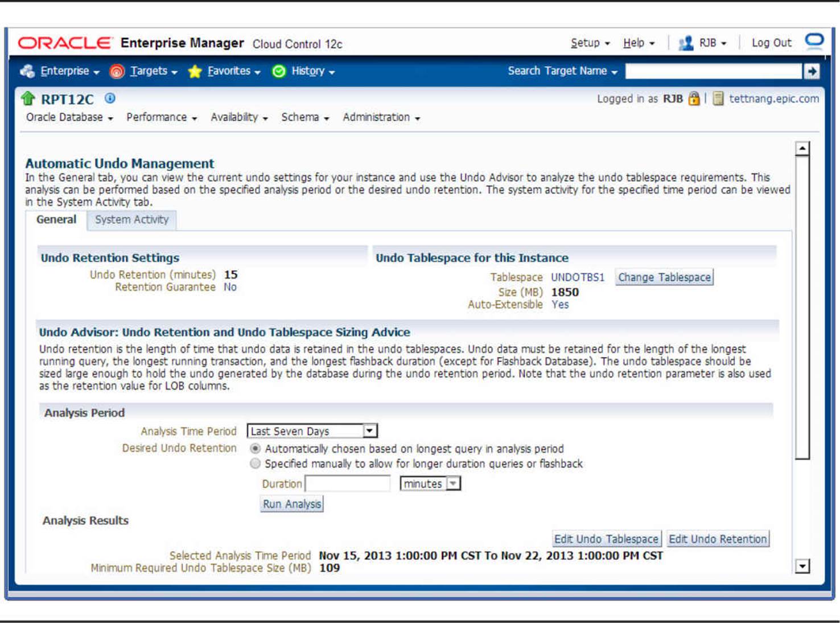Select automatically chosen undo retention option
Screen dimensions: 840x623
[256, 449]
